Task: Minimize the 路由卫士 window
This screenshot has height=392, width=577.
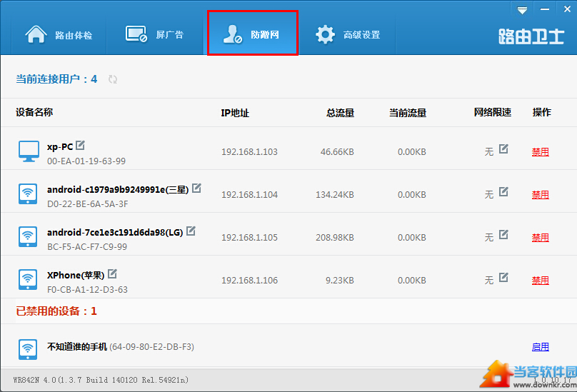Action: [545, 9]
